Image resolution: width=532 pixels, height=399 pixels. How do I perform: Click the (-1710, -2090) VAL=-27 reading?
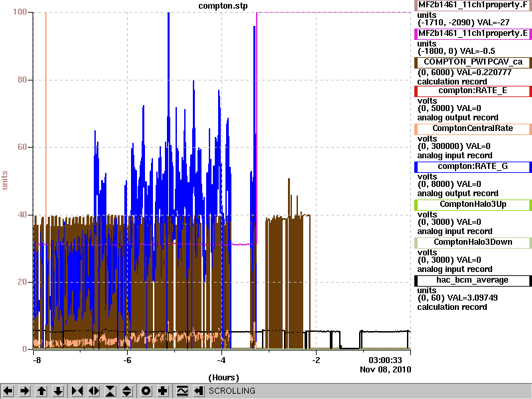[464, 23]
